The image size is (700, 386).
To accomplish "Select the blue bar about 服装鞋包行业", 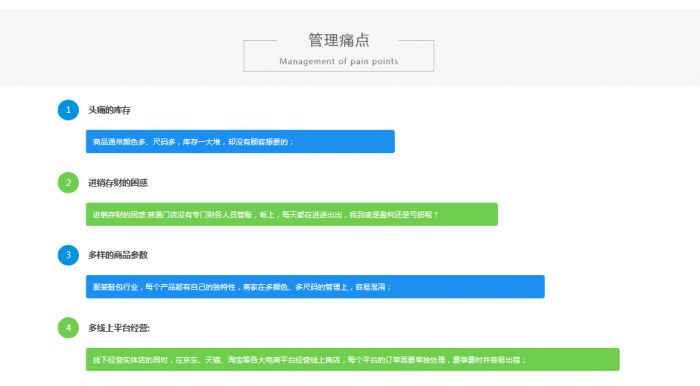I will coord(315,286).
